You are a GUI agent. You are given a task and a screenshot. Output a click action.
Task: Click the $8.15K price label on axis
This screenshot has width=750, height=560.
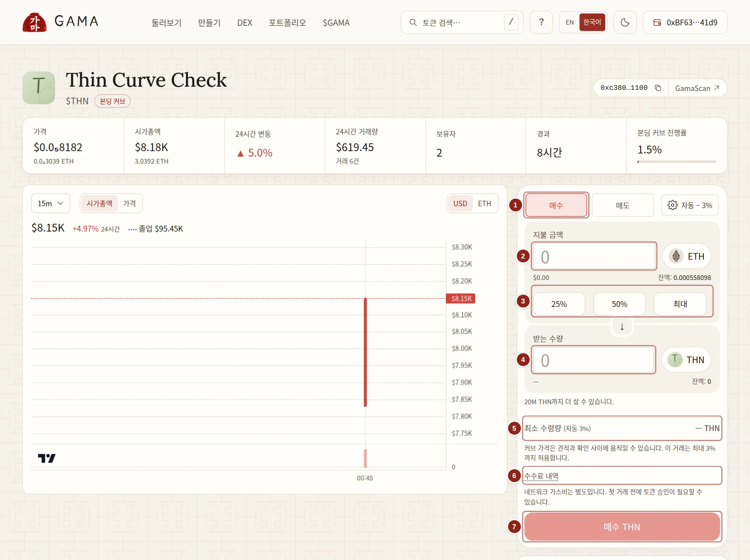(x=461, y=298)
